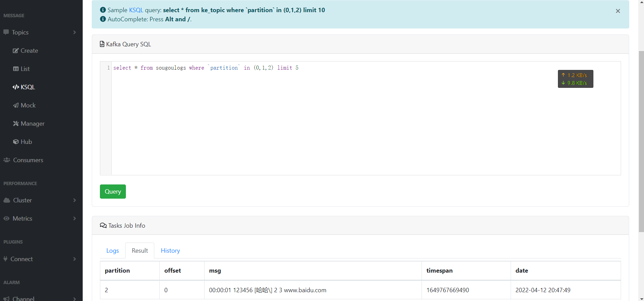The image size is (644, 301).
Task: Click the Cluster label in sidebar
Action: [23, 200]
